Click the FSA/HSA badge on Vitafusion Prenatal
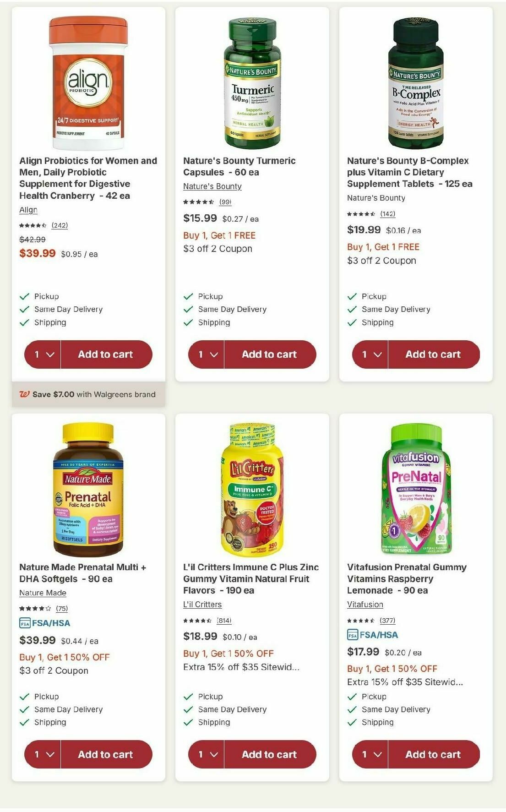The width and height of the screenshot is (506, 812). [372, 635]
